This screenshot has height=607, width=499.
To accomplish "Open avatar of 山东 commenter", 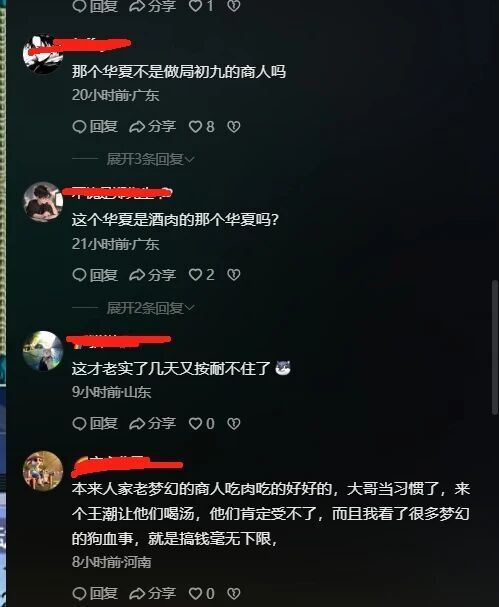I will 43,351.
